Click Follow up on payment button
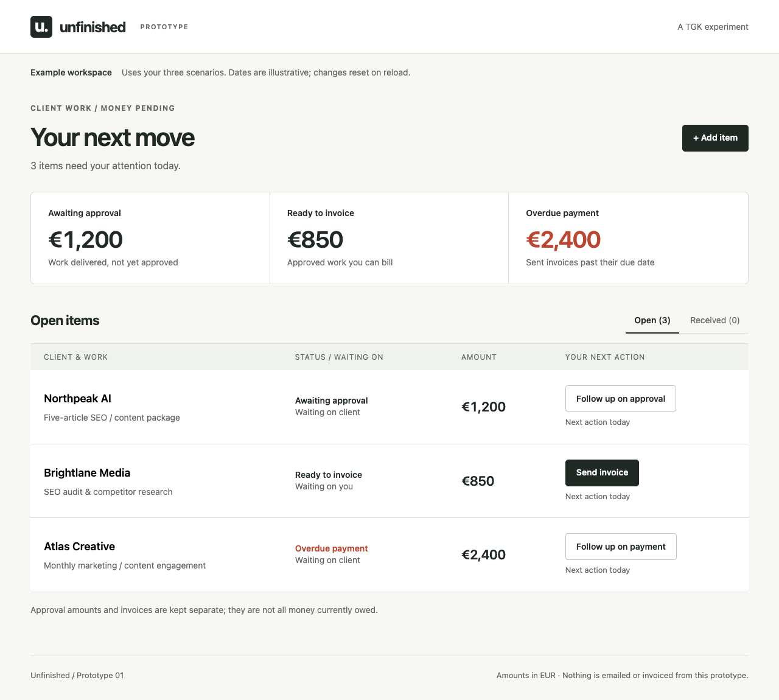 [x=621, y=547]
